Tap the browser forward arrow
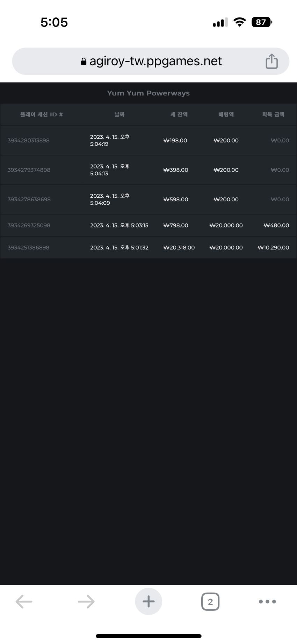 86,601
